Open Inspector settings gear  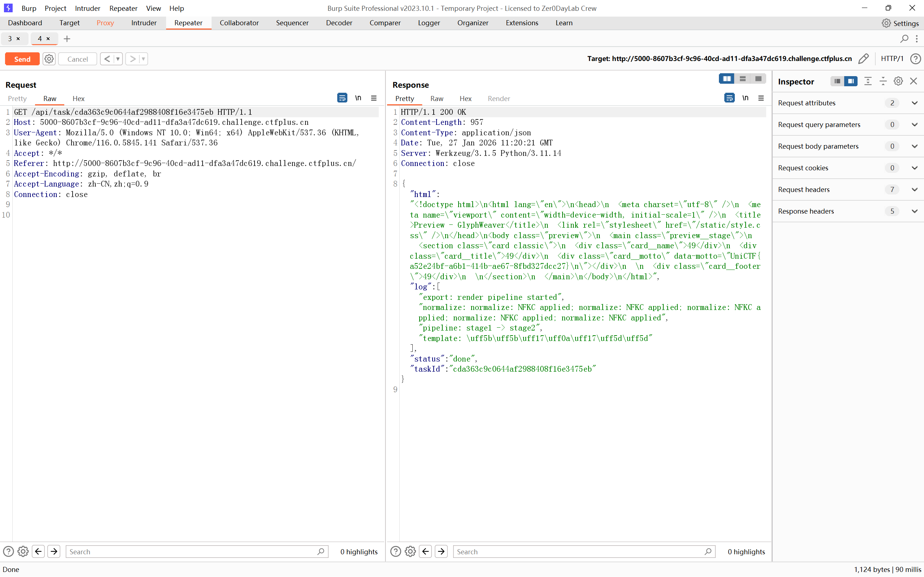[x=898, y=81]
